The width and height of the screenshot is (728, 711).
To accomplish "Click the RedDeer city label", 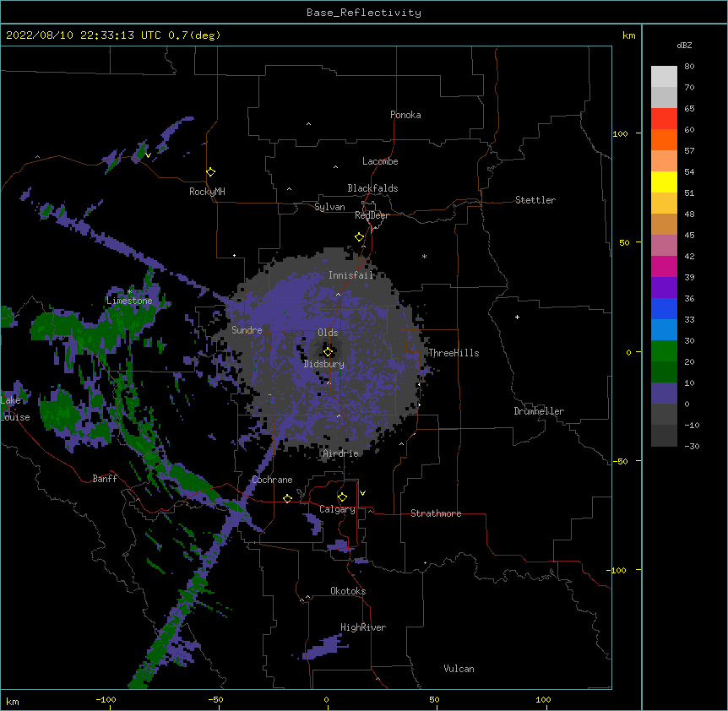I will (x=372, y=215).
